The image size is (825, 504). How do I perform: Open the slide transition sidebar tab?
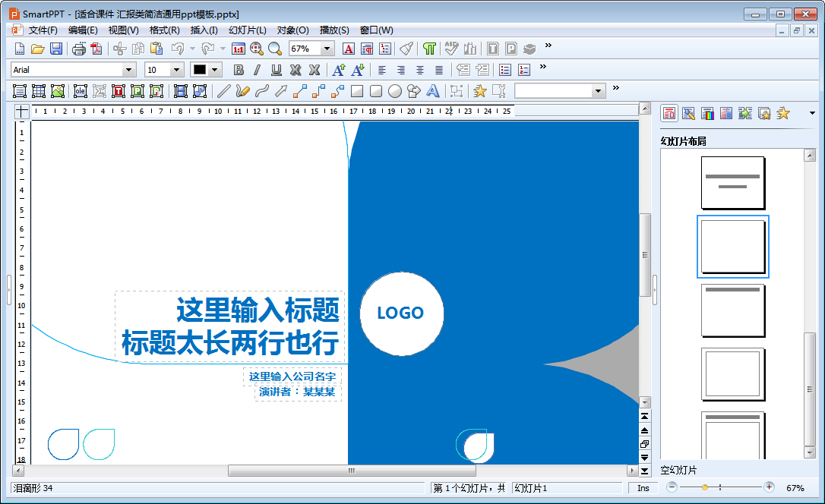745,113
